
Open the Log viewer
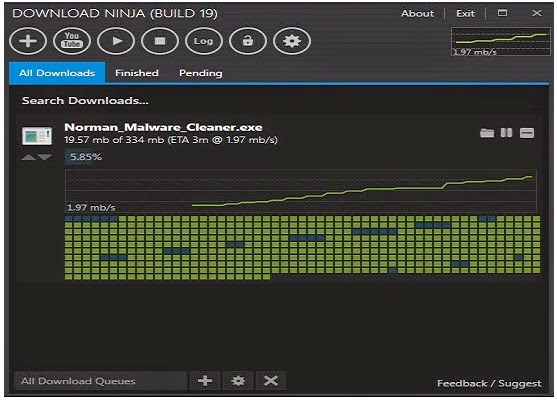204,41
